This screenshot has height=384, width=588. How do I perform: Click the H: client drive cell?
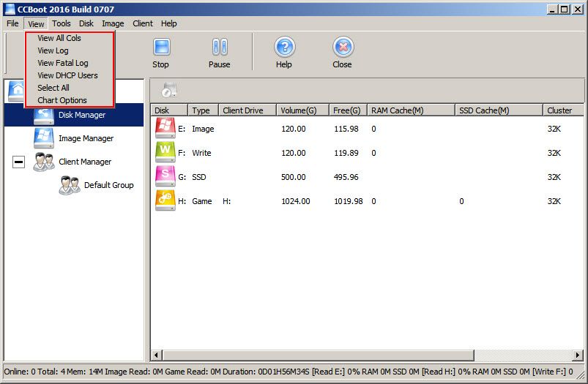click(x=226, y=201)
